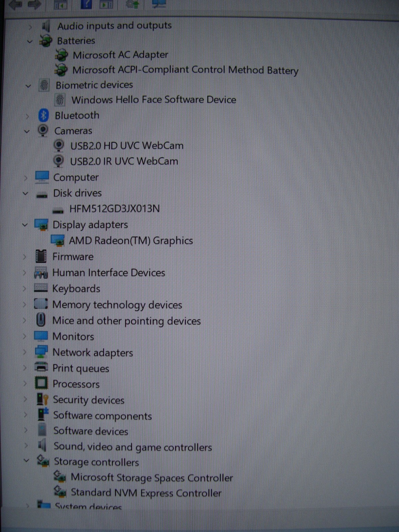Expand the Print queues node
The width and height of the screenshot is (399, 532).
click(x=25, y=368)
